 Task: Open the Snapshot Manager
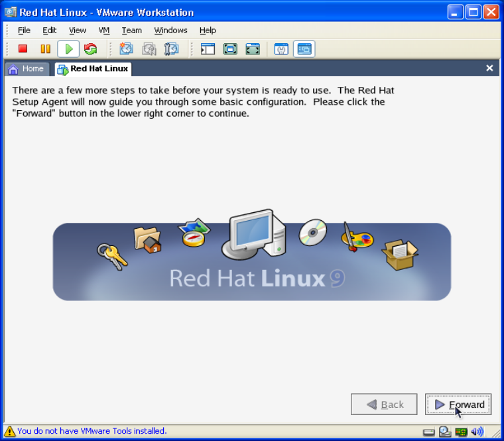coord(171,48)
